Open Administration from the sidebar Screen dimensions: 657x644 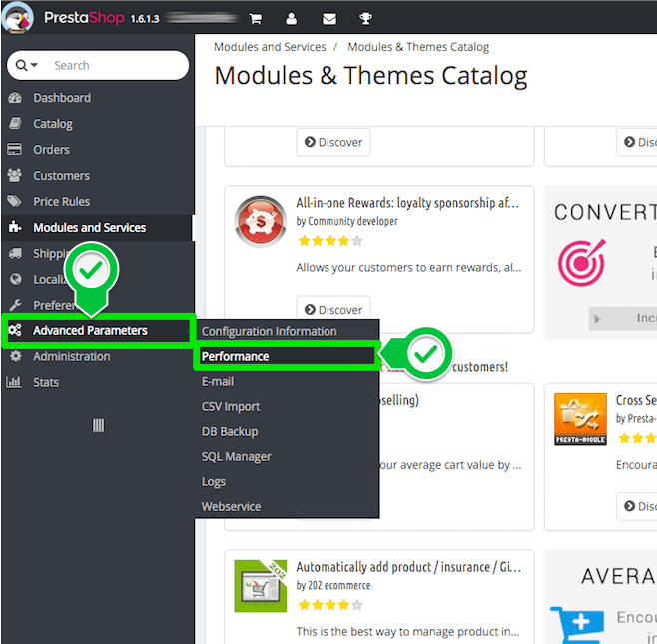72,357
